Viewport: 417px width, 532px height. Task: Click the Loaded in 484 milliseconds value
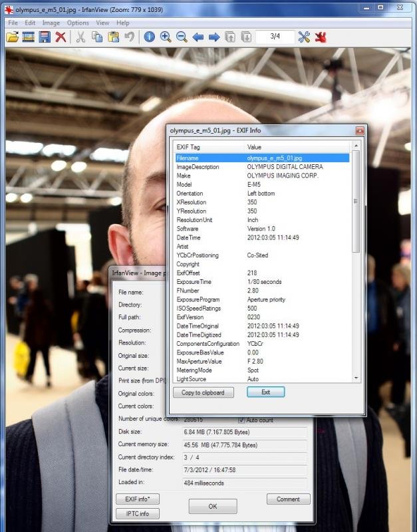[x=244, y=483]
